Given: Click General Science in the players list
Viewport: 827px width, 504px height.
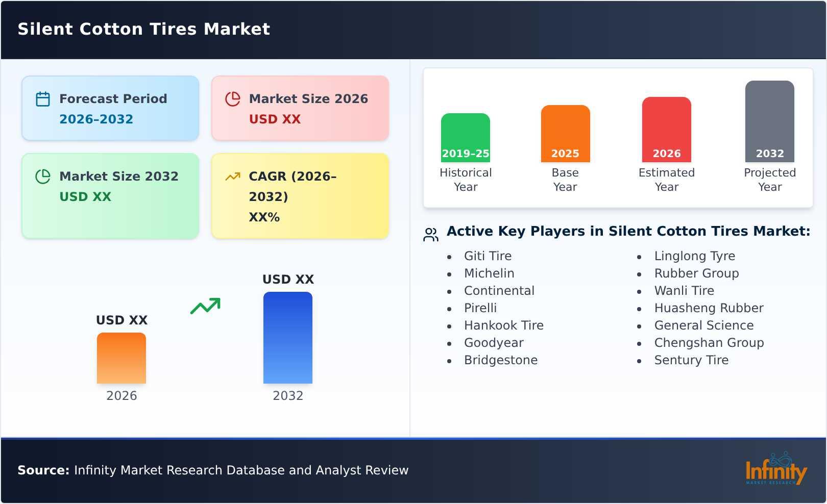Looking at the screenshot, I should [x=704, y=325].
